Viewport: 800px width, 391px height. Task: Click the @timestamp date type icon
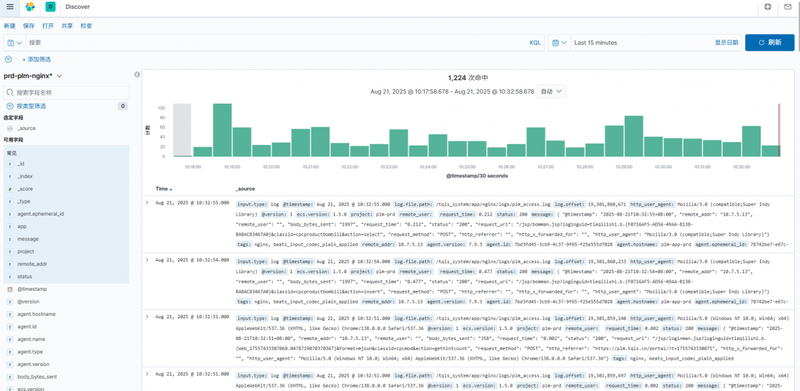pyautogui.click(x=10, y=289)
